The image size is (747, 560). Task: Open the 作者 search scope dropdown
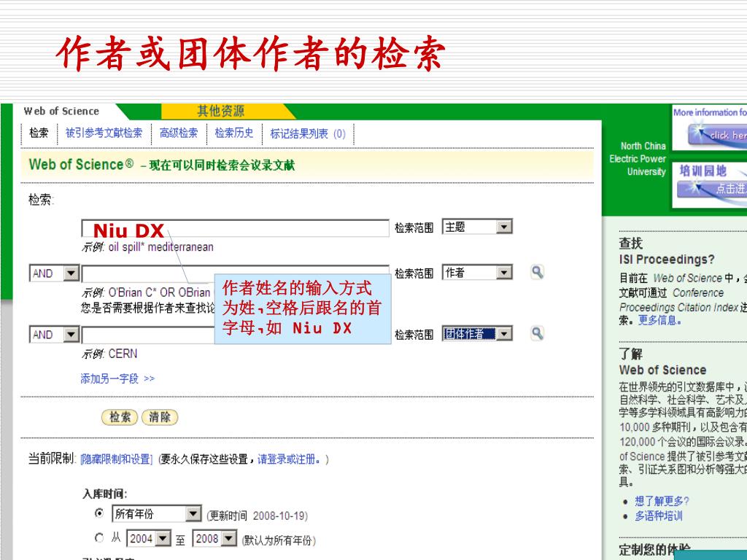(x=477, y=272)
